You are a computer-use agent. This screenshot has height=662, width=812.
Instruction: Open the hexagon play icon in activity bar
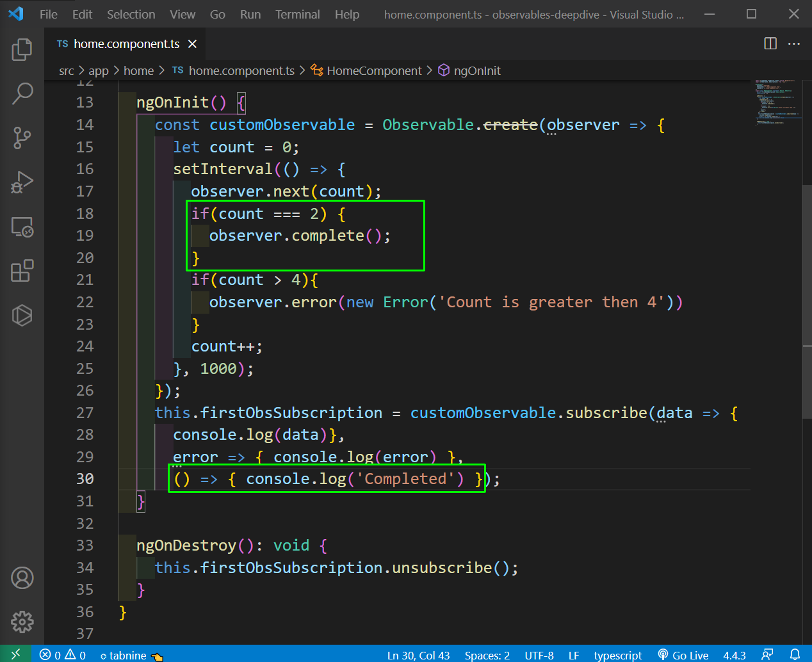22,315
